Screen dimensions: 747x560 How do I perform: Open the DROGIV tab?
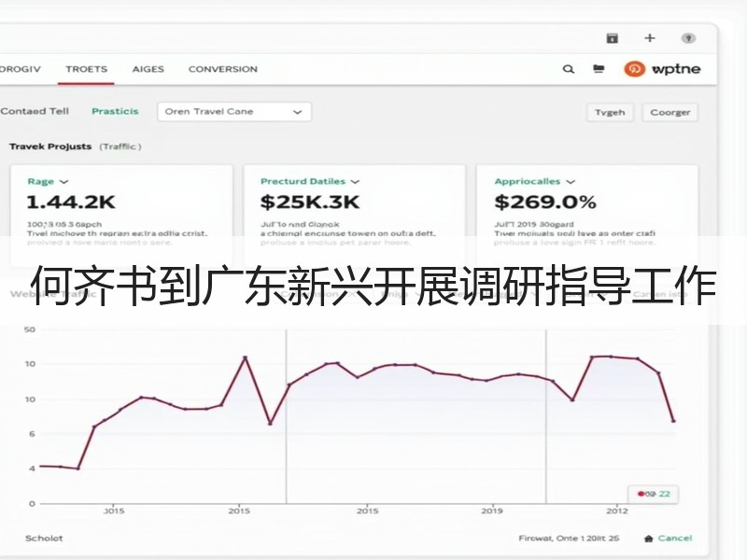(x=20, y=69)
